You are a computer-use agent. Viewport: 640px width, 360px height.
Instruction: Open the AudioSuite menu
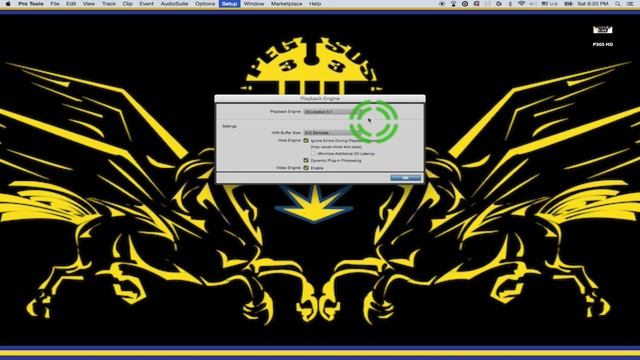[174, 4]
